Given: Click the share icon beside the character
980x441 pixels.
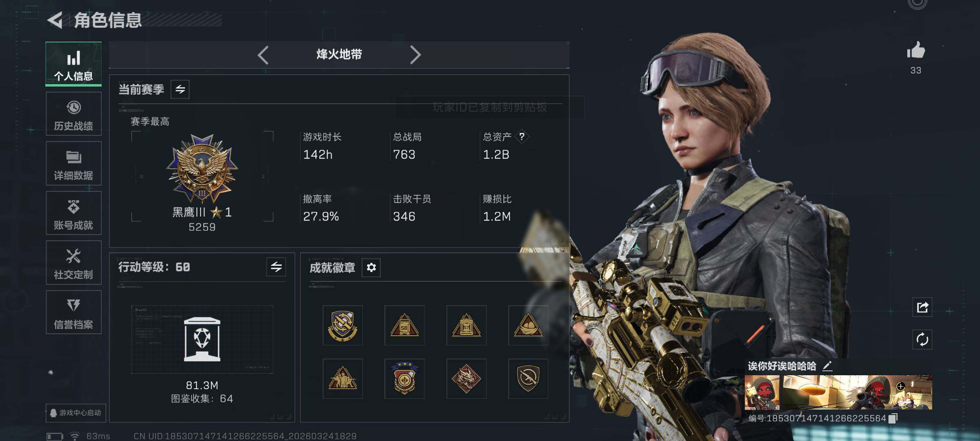Looking at the screenshot, I should click(x=922, y=307).
